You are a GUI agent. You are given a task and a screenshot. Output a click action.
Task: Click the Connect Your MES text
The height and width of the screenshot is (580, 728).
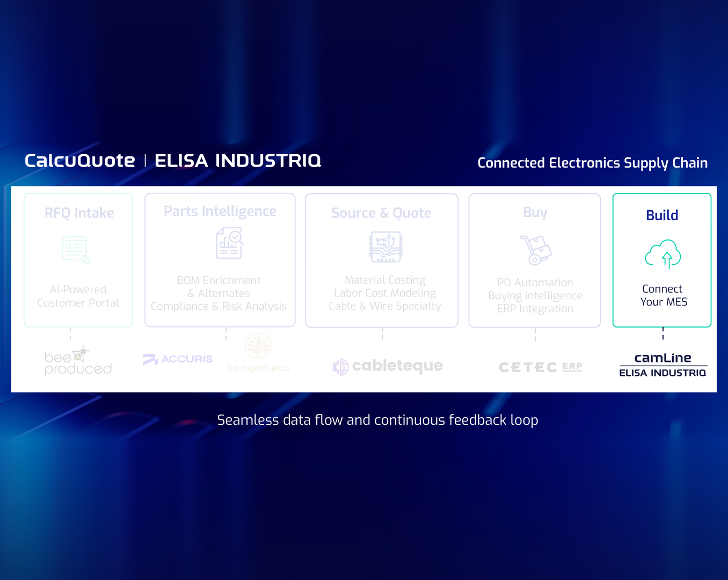[663, 295]
